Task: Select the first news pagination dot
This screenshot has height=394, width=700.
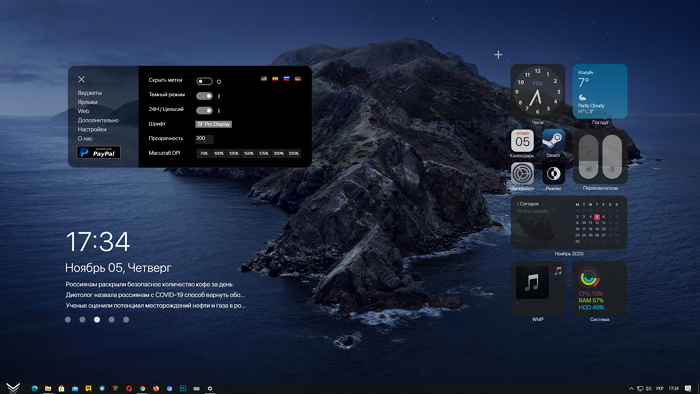Action: tap(68, 319)
